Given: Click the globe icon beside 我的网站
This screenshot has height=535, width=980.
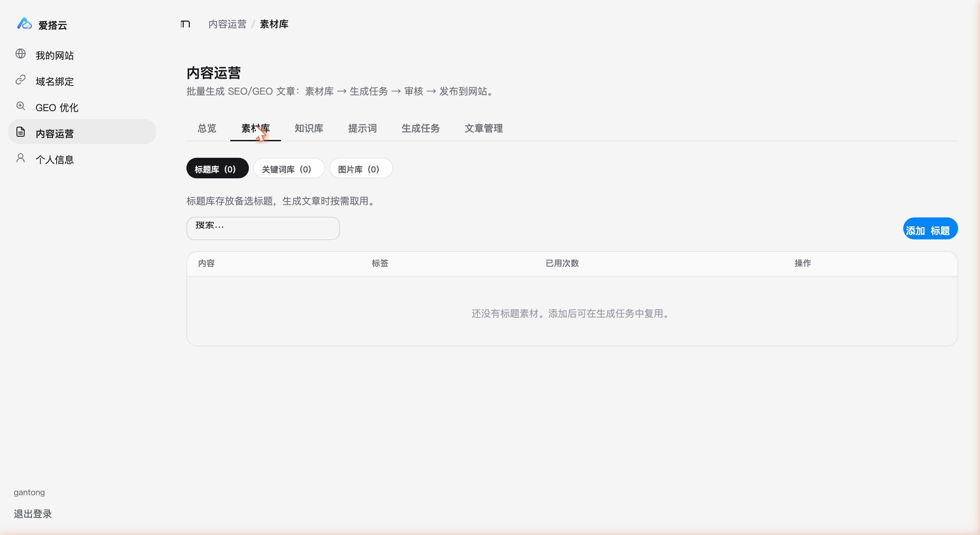Looking at the screenshot, I should click(x=21, y=54).
